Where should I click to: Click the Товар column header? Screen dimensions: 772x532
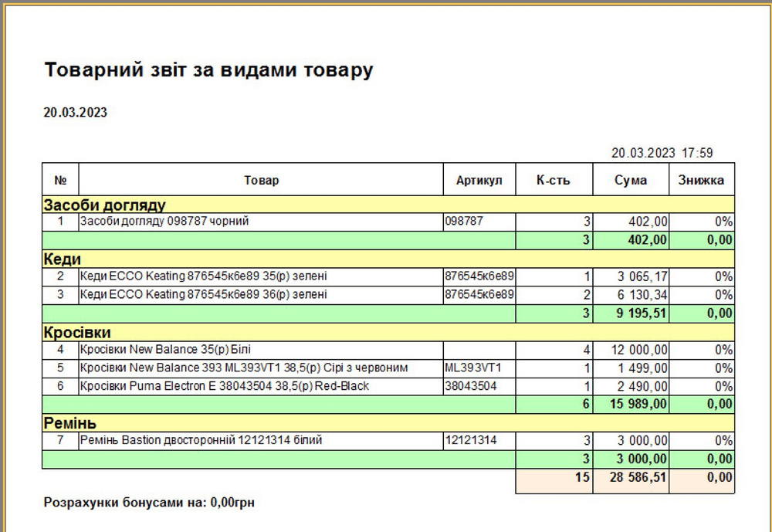(x=262, y=179)
